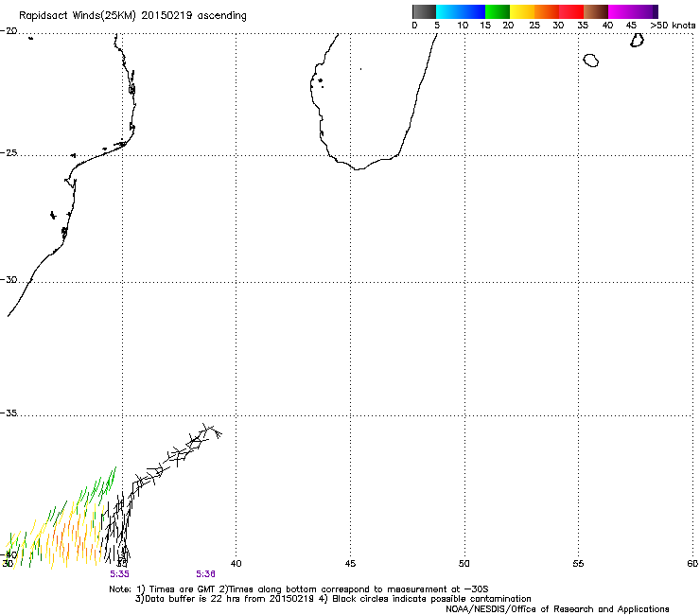Click the longitude label '40' on bottom axis
Screen dimensions: 700x615
[236, 564]
